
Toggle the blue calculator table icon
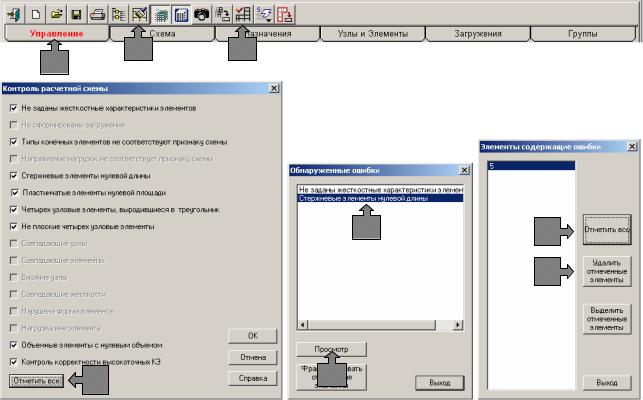[x=181, y=15]
